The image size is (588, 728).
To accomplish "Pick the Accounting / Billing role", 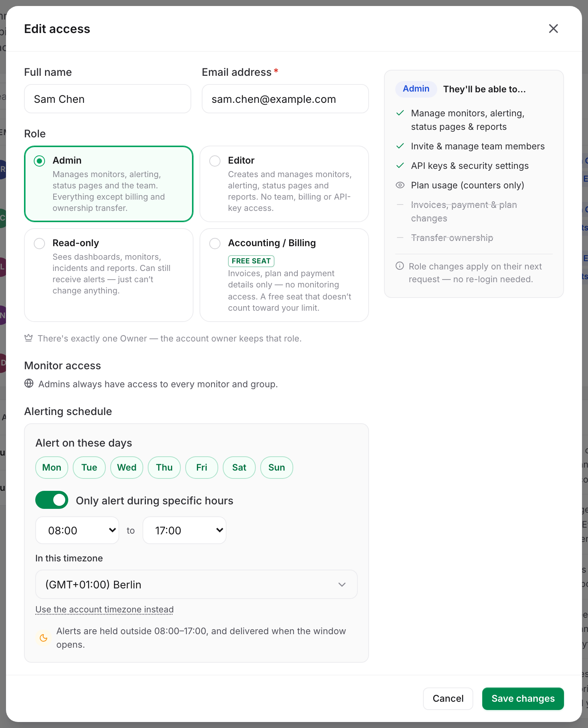I will click(x=284, y=275).
